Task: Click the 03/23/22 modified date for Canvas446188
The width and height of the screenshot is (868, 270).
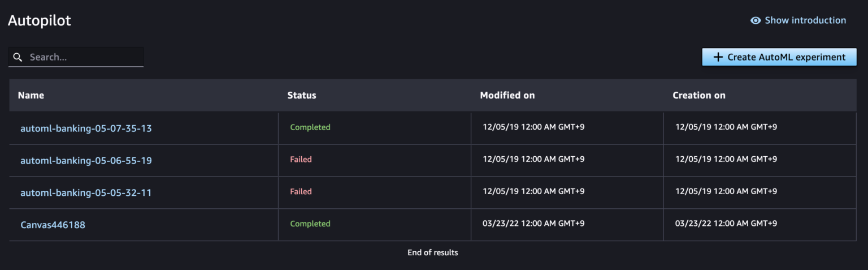Action: 534,224
